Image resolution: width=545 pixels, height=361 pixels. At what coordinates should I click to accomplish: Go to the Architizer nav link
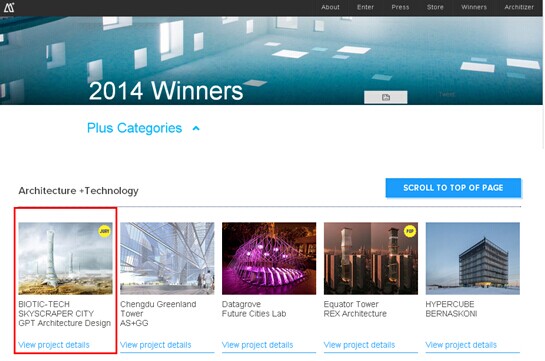[519, 7]
